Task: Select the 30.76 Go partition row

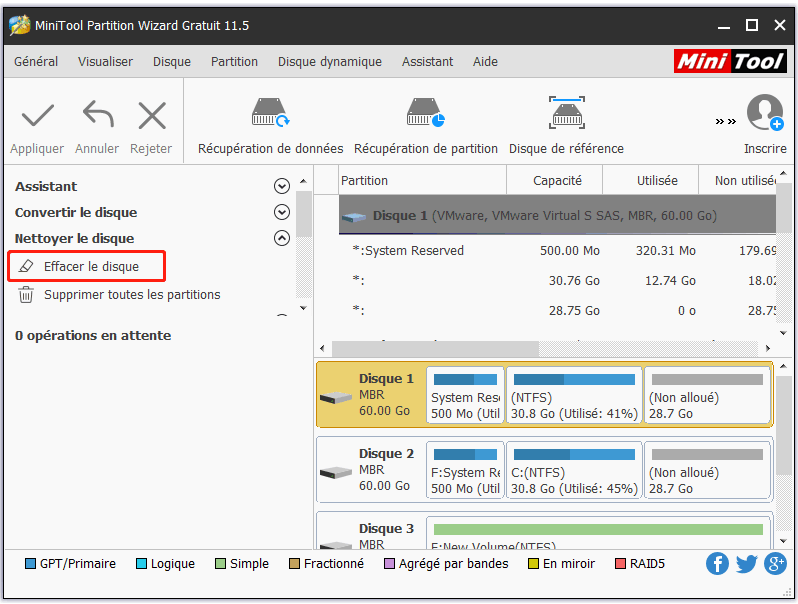Action: (x=557, y=280)
